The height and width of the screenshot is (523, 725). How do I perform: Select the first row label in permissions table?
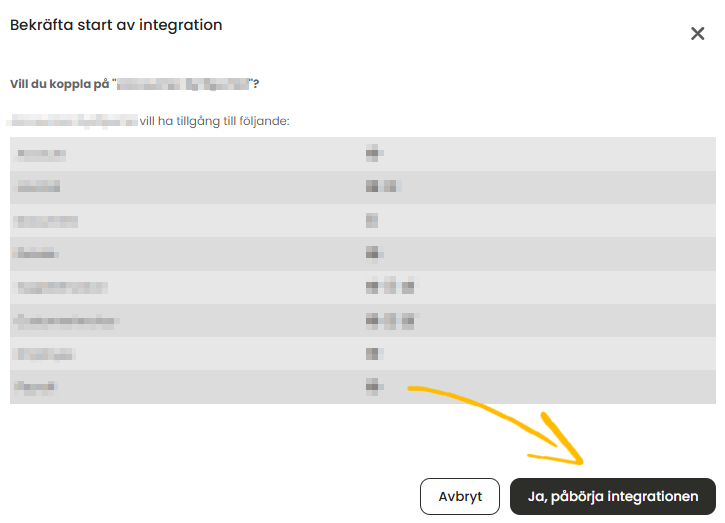[x=42, y=154]
